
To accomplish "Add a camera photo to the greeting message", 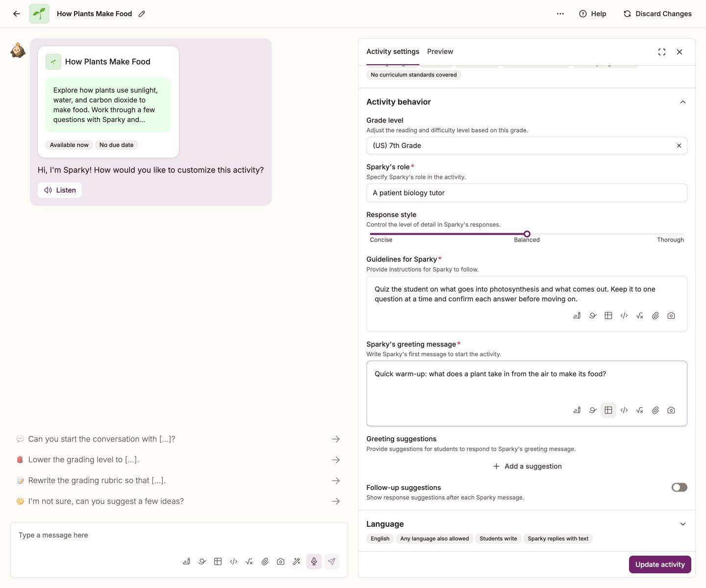I will (x=671, y=410).
